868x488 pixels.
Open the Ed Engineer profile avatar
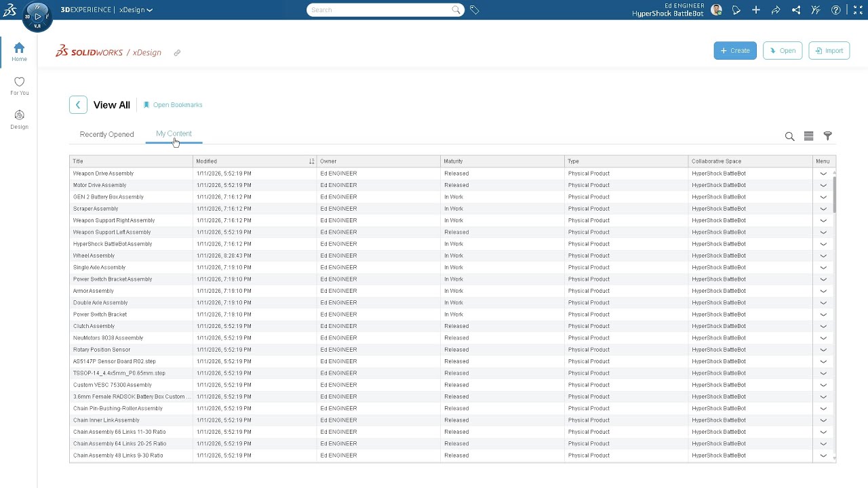pos(717,10)
